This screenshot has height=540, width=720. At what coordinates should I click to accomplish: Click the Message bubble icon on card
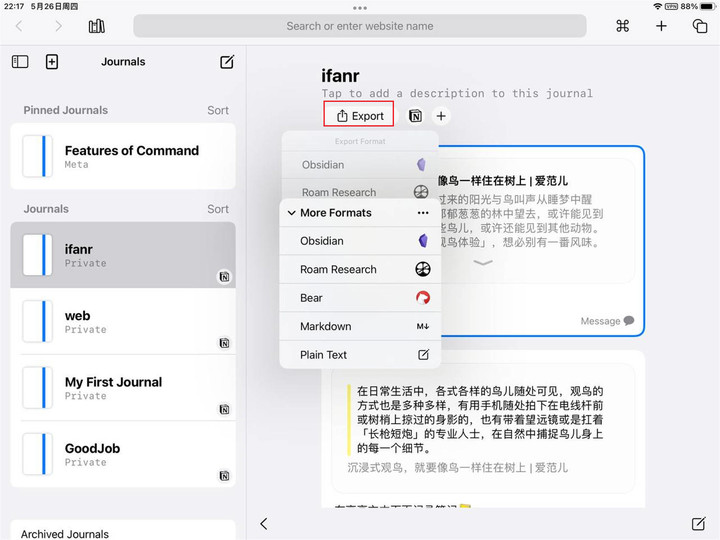click(629, 321)
